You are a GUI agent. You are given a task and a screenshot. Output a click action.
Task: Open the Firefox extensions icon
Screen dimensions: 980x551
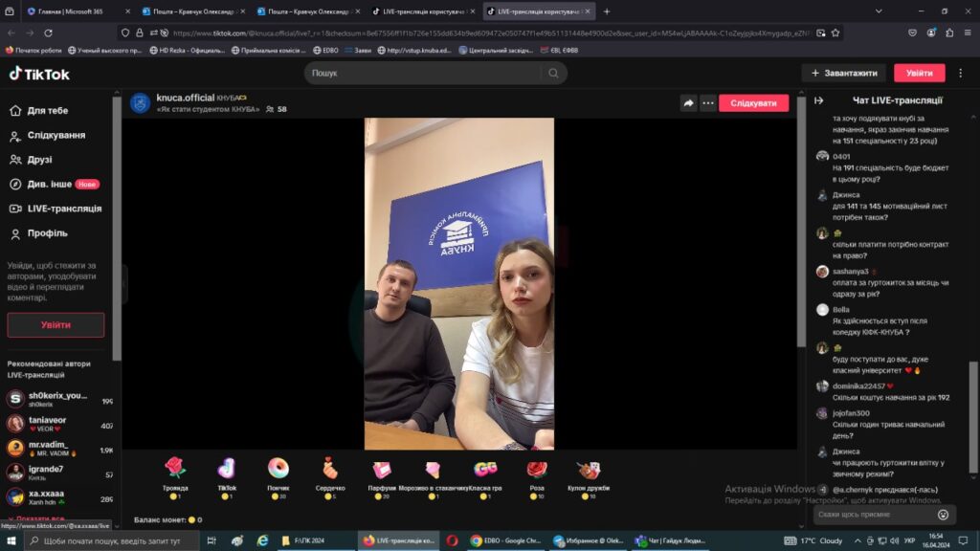click(949, 33)
